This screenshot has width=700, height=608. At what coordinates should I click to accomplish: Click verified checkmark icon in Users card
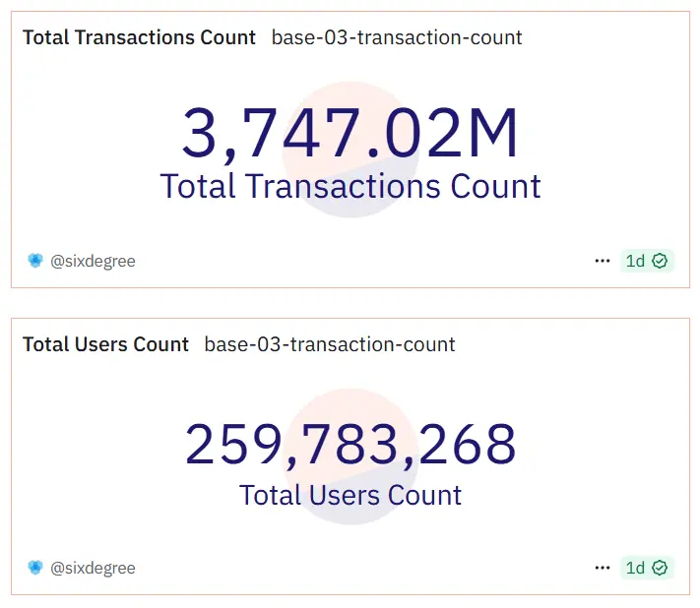(660, 568)
